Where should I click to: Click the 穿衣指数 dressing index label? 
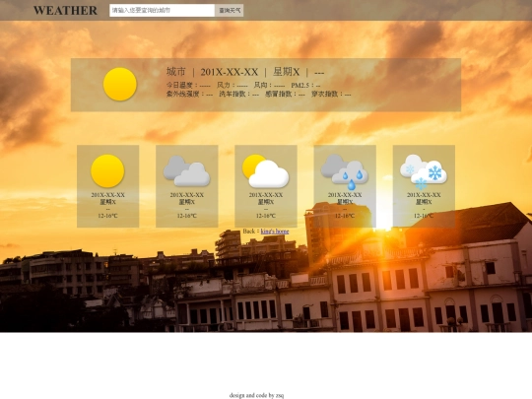click(331, 94)
